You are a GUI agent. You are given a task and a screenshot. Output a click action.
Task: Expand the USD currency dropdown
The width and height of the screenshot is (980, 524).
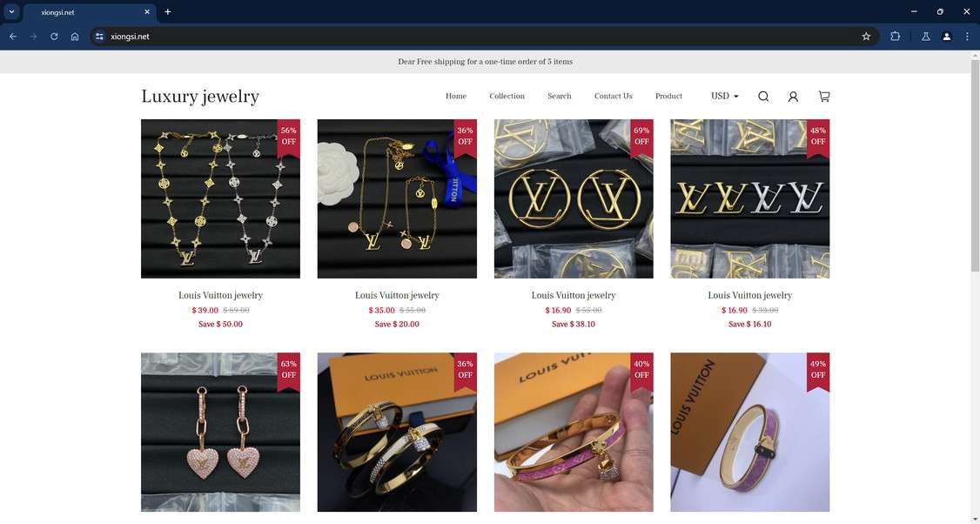(x=724, y=96)
